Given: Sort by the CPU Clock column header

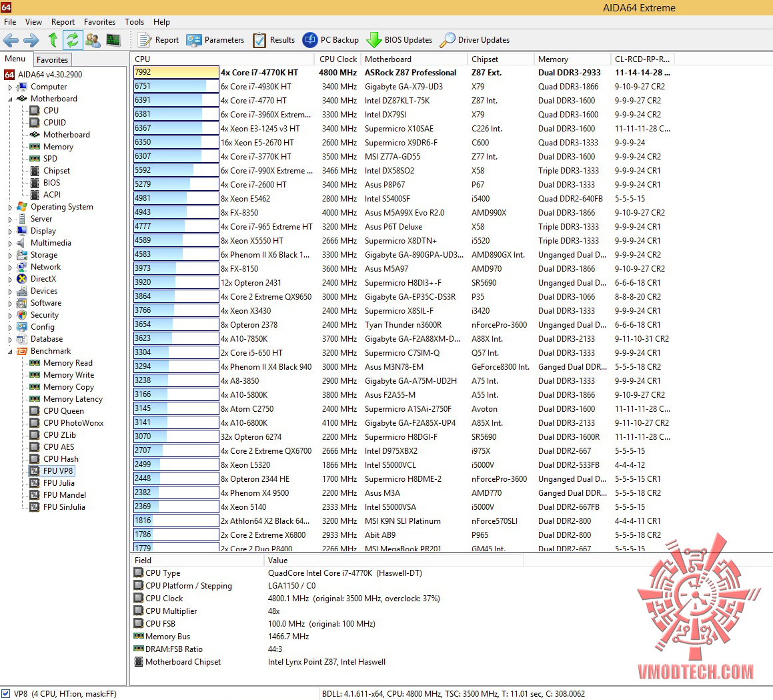Looking at the screenshot, I should [337, 59].
